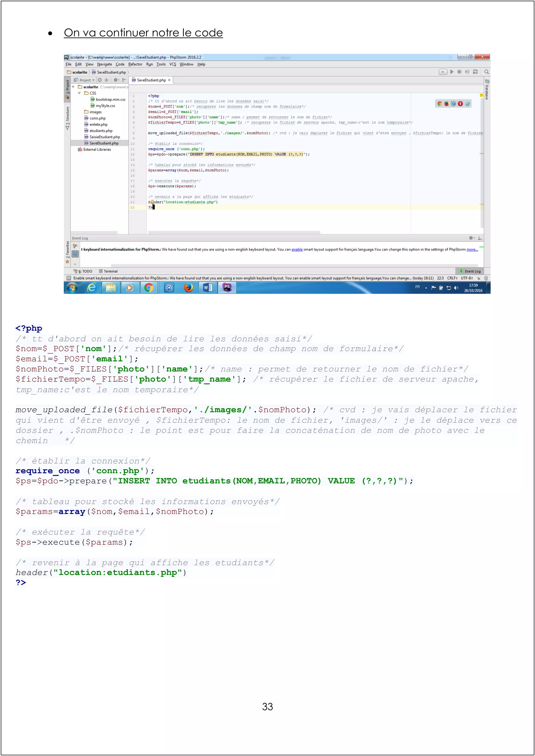
Task: Select entete.php in project tree
Action: (x=96, y=125)
